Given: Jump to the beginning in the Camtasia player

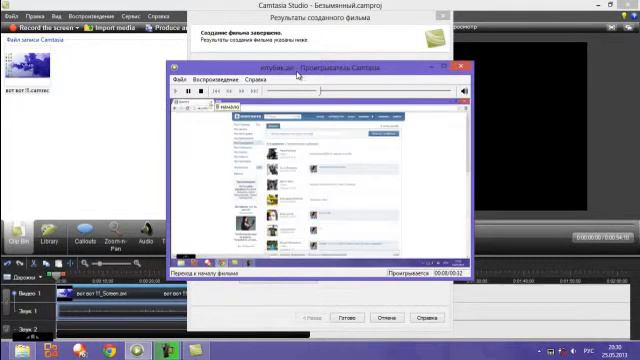Looking at the screenshot, I should coord(216,91).
